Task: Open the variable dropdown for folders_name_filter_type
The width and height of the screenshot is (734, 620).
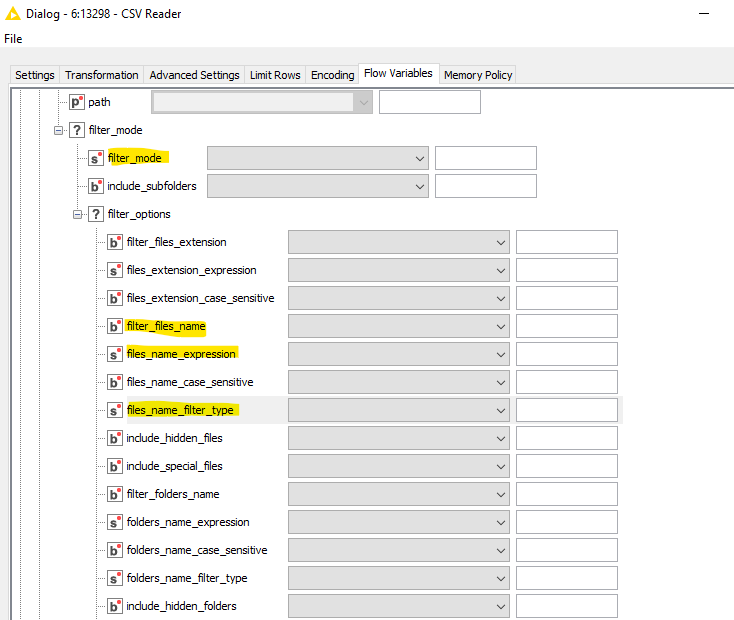Action: pyautogui.click(x=399, y=578)
